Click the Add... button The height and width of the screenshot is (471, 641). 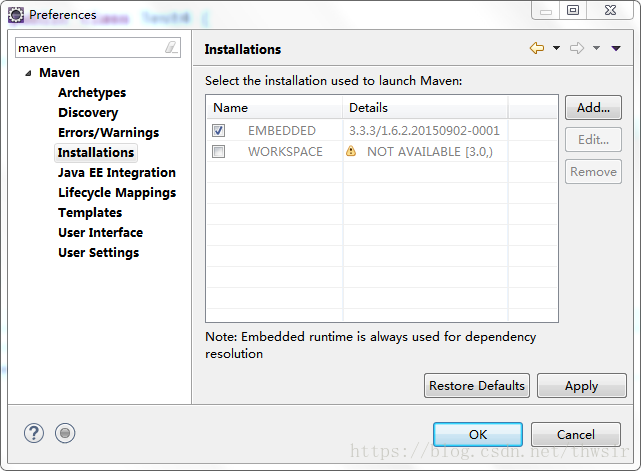(593, 108)
